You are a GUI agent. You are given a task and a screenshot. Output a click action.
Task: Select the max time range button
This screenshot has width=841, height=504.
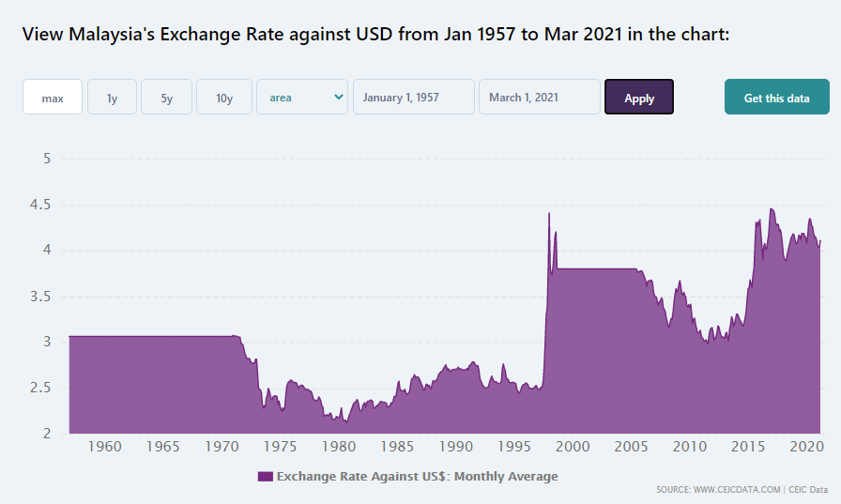pos(53,97)
